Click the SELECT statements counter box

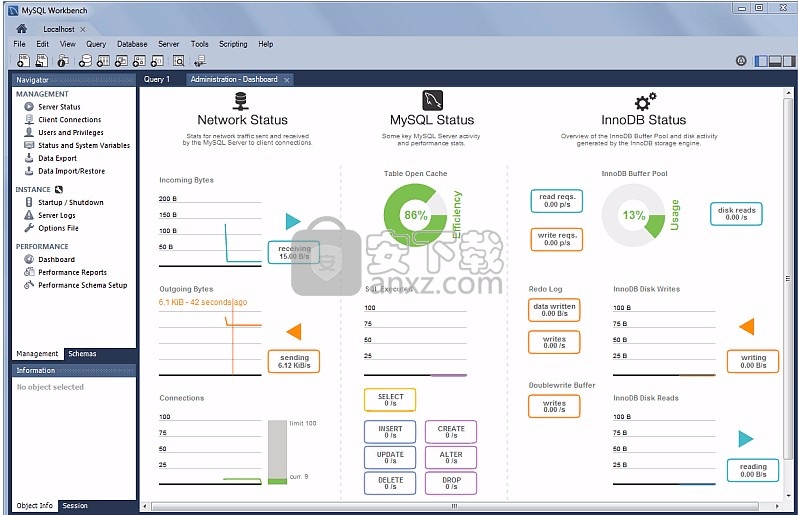click(390, 400)
